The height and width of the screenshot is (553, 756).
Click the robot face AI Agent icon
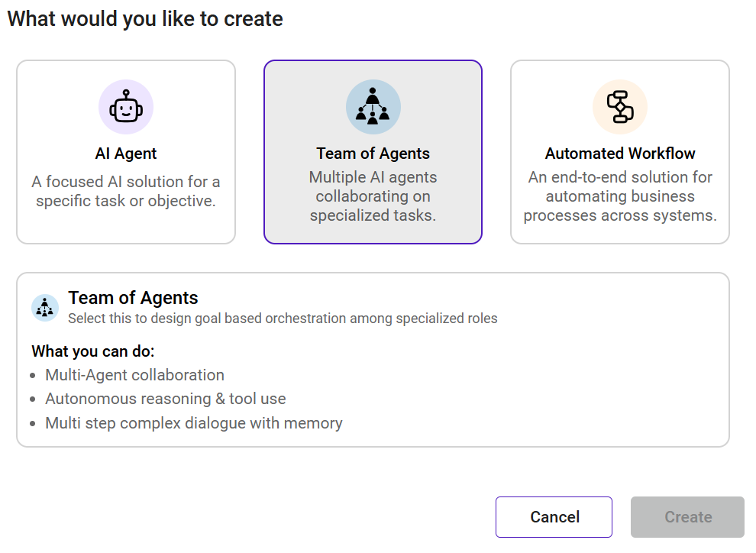(x=126, y=107)
